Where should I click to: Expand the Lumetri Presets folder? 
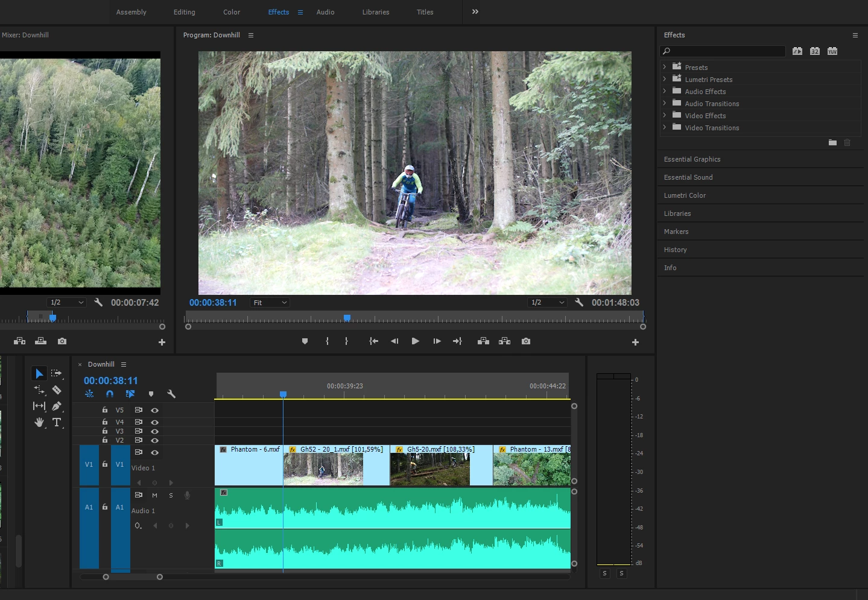pos(665,79)
